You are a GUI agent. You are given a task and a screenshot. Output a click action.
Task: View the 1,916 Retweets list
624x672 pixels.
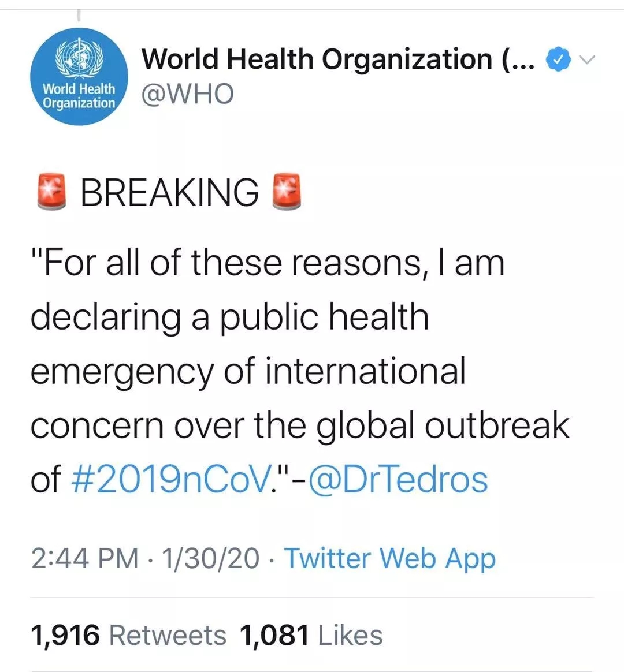coord(128,635)
